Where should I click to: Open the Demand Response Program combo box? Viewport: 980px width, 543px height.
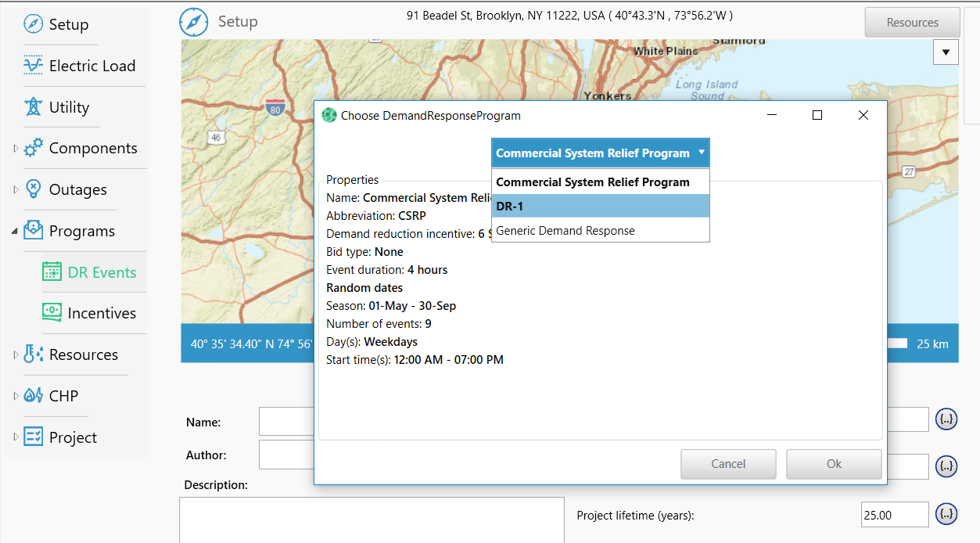click(x=600, y=153)
